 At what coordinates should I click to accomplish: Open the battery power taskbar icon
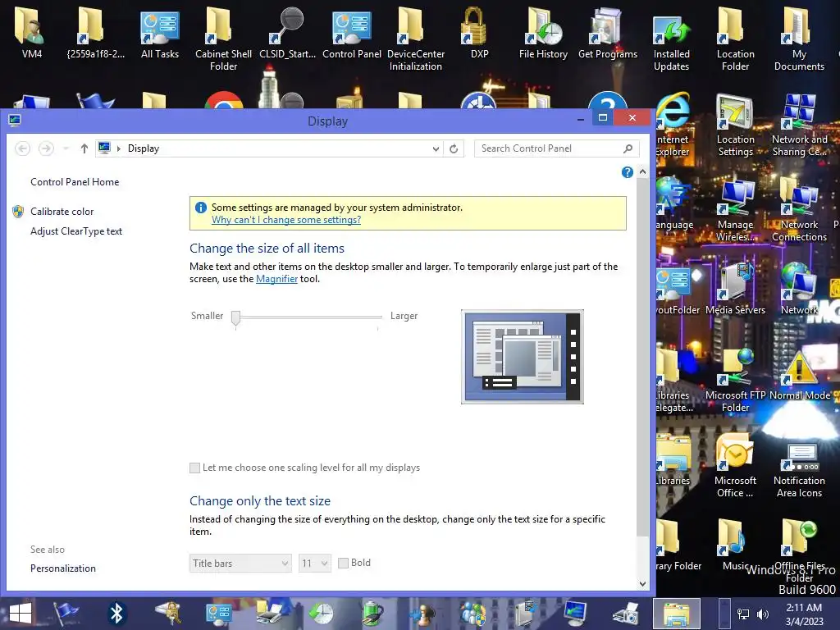(372, 614)
